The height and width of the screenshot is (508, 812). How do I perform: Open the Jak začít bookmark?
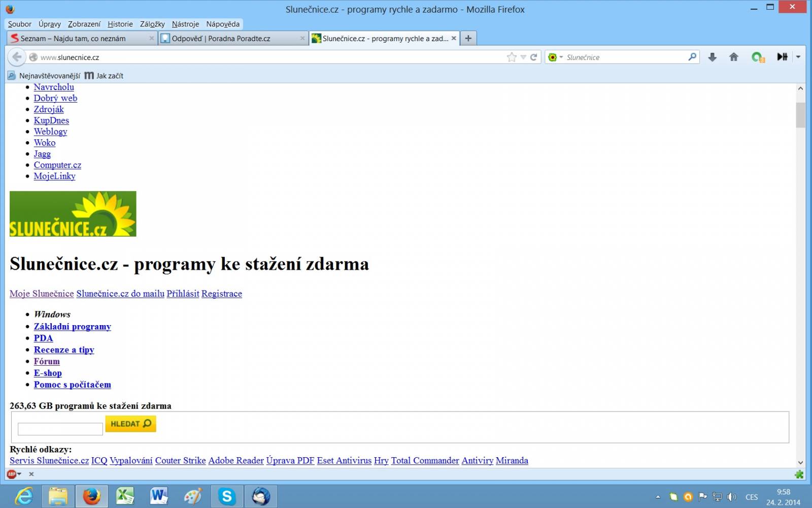click(x=104, y=76)
